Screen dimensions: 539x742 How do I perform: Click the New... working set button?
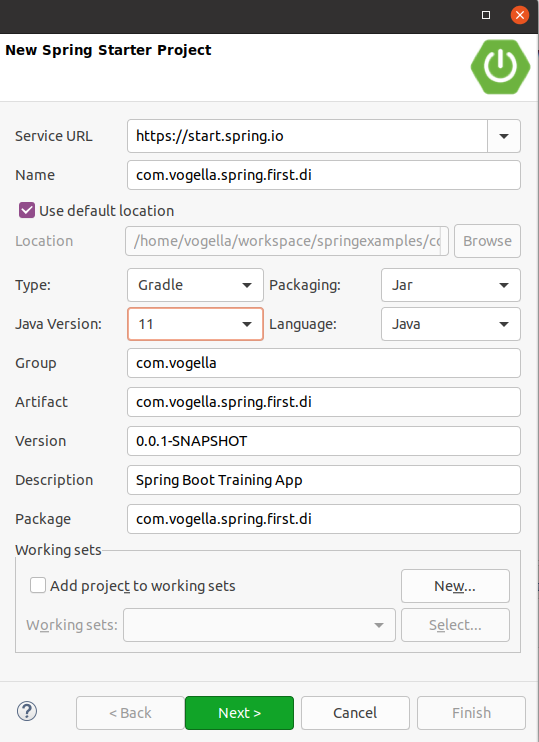455,586
